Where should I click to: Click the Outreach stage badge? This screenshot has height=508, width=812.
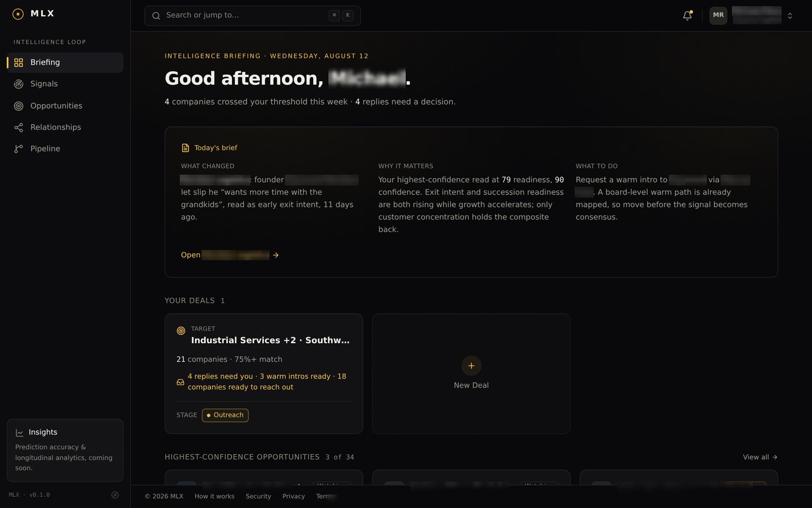tap(225, 415)
